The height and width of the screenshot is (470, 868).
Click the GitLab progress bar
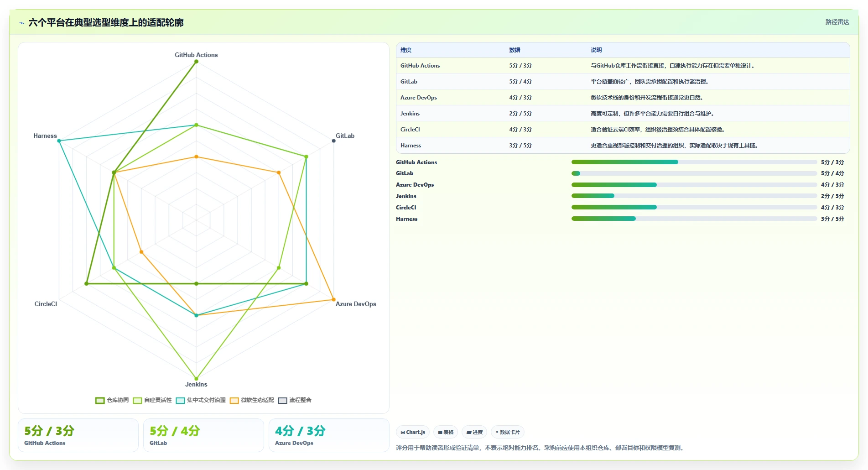click(x=694, y=173)
